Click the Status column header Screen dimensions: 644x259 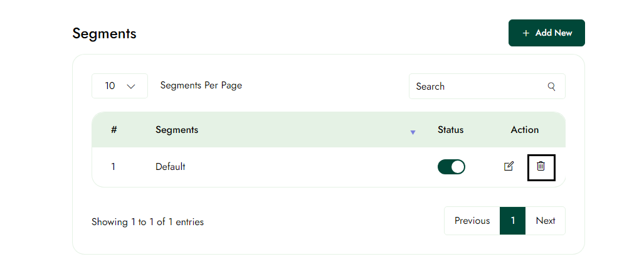[x=450, y=130]
